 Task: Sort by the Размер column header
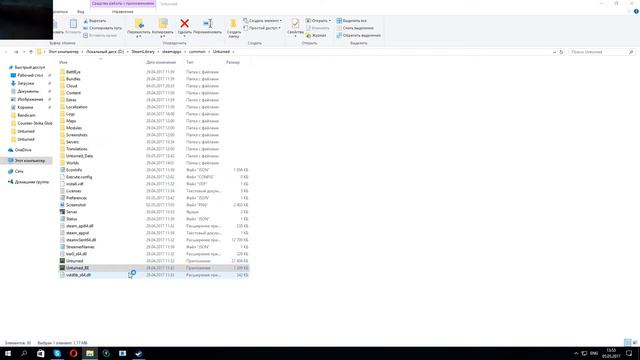233,62
